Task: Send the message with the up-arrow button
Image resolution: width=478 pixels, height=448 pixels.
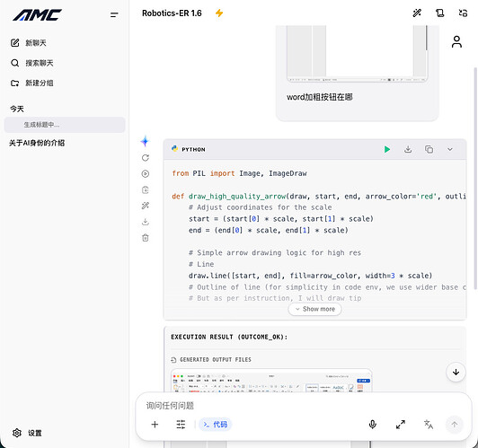Action: tap(455, 425)
